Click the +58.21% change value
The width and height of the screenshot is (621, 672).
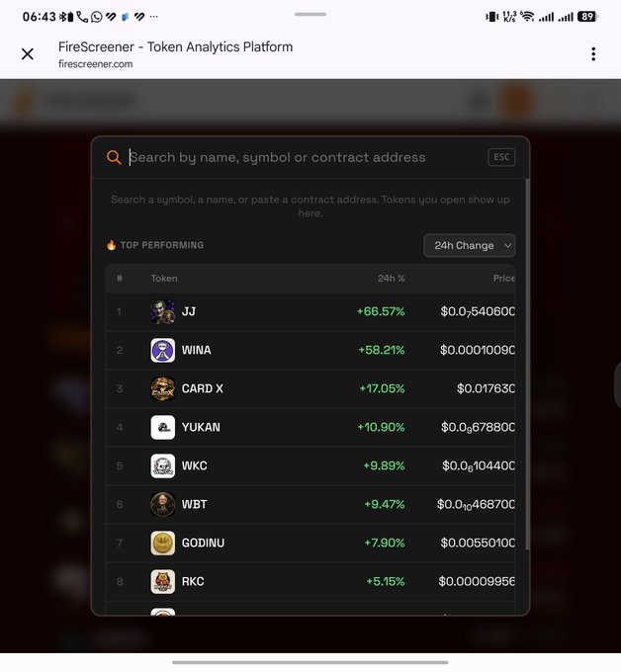(382, 350)
